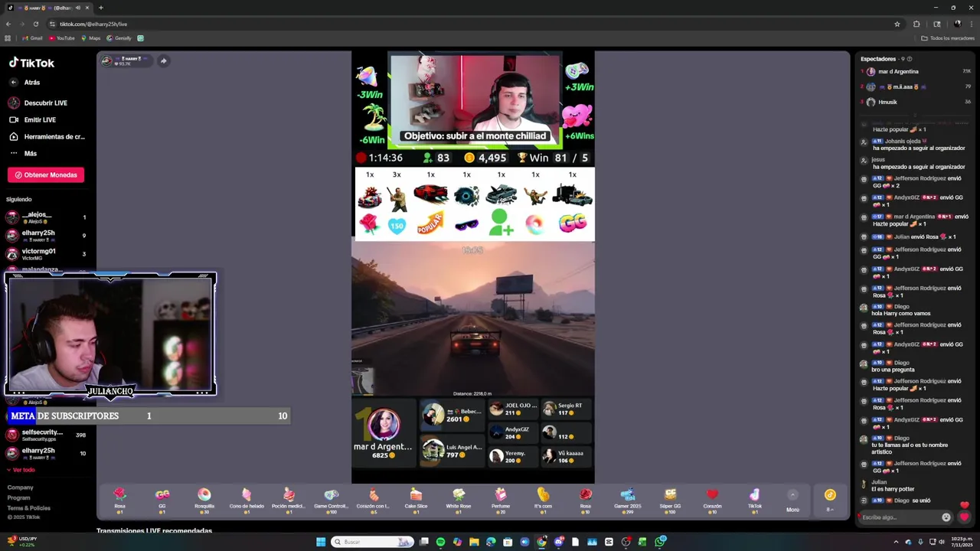Image resolution: width=980 pixels, height=551 pixels.
Task: Send the It's corn gift
Action: click(x=543, y=500)
